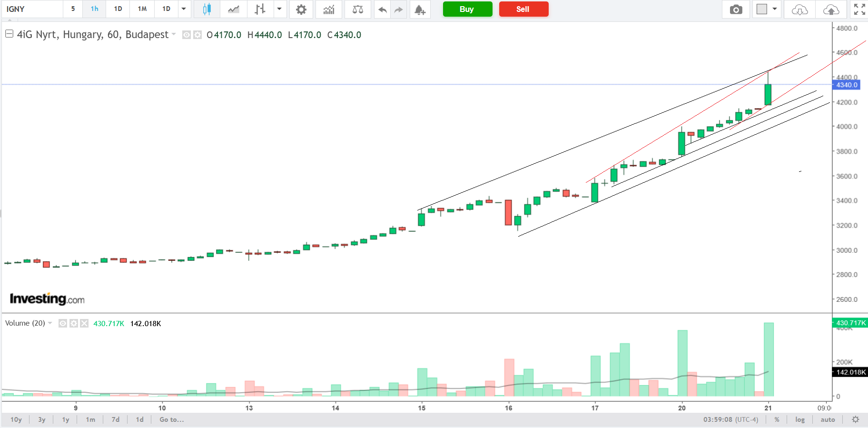Click the compare symbols scale icon

(x=357, y=9)
